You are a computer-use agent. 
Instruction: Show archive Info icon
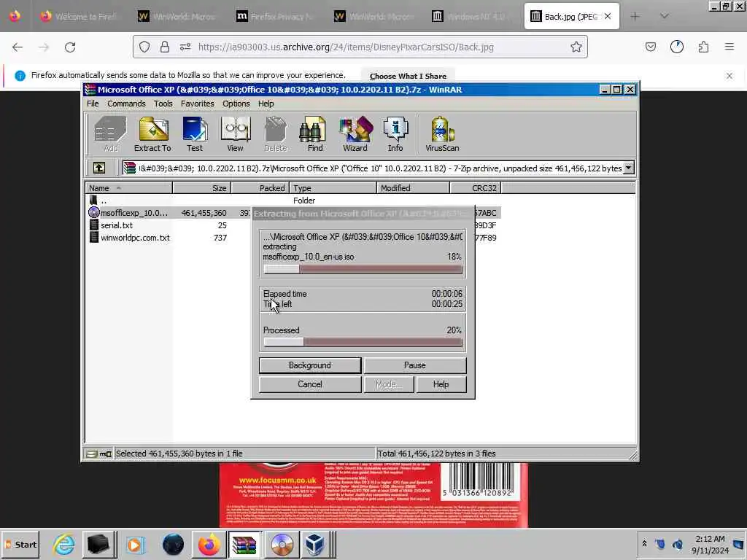(x=395, y=134)
